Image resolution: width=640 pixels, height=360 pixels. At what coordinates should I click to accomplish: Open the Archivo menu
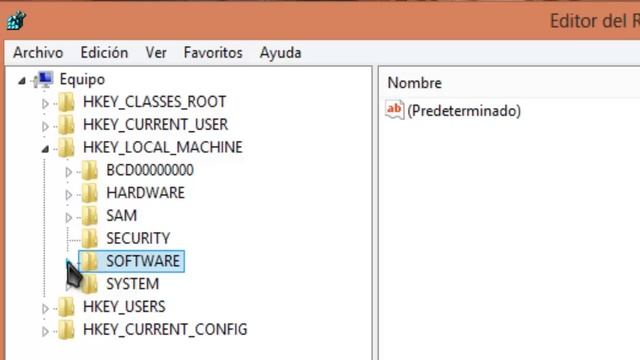38,53
